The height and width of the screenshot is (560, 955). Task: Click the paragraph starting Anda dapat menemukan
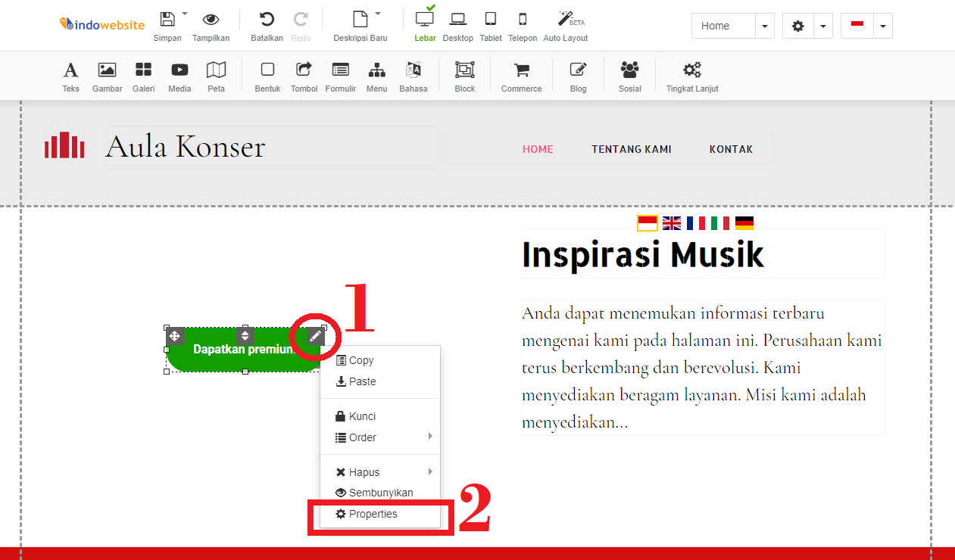703,368
